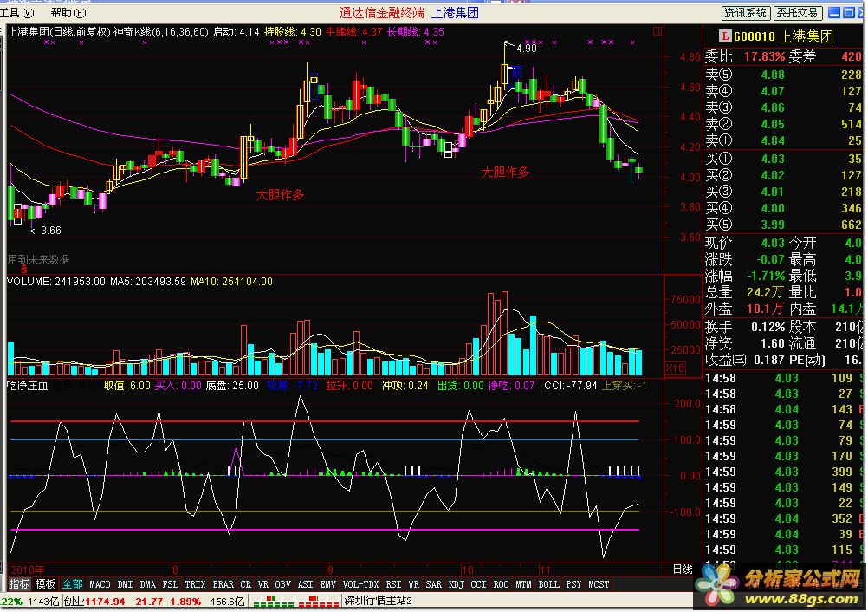Click the 日线 period label
868x612 pixels.
[x=683, y=570]
